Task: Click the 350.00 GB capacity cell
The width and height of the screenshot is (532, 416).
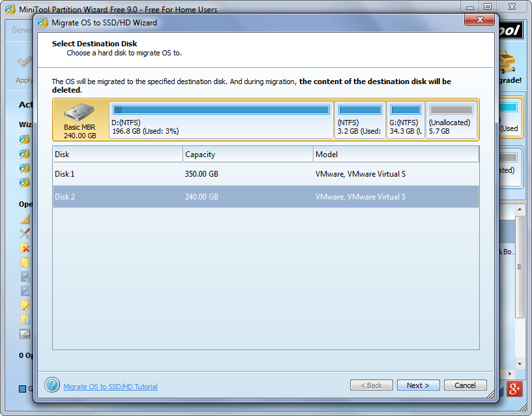Action: point(201,173)
